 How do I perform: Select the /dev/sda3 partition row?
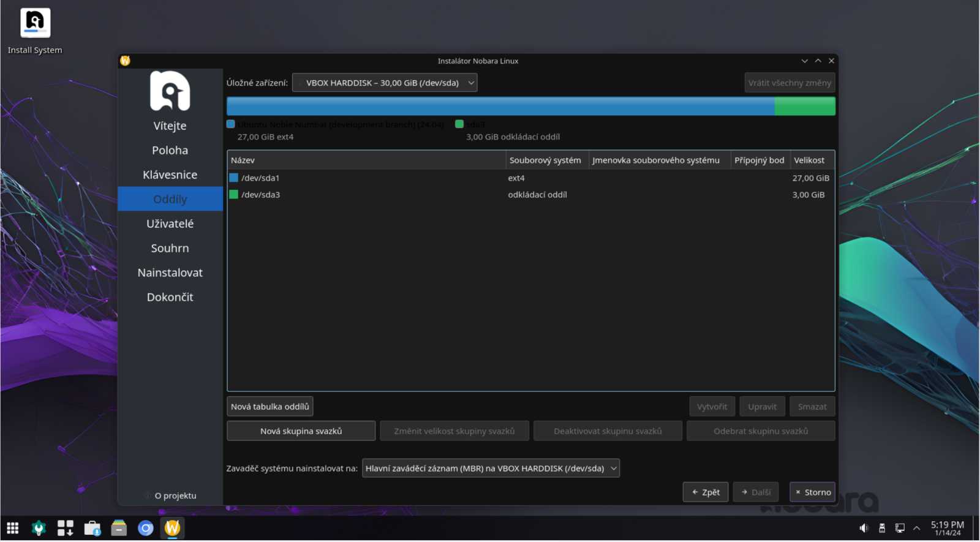pyautogui.click(x=530, y=195)
